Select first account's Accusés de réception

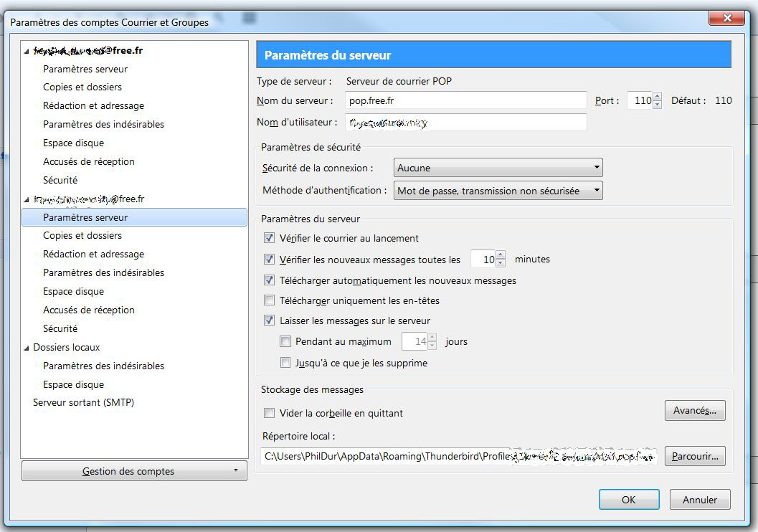(x=89, y=161)
